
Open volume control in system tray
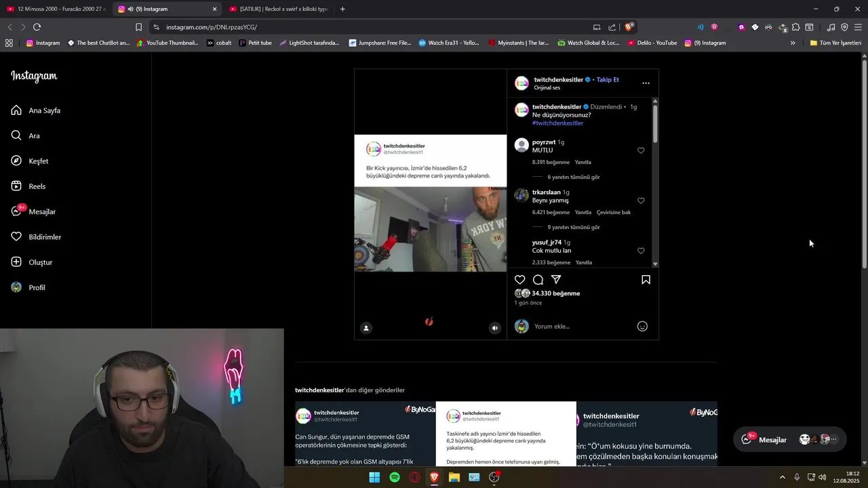click(823, 477)
